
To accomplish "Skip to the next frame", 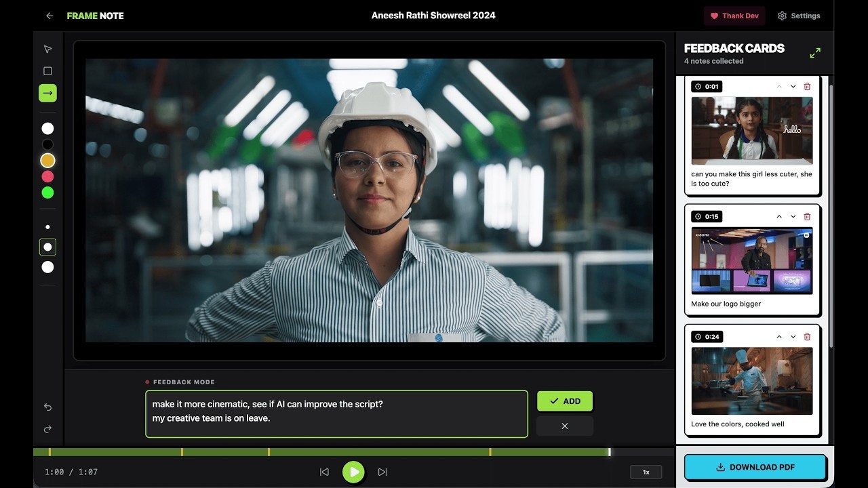I will pyautogui.click(x=382, y=472).
